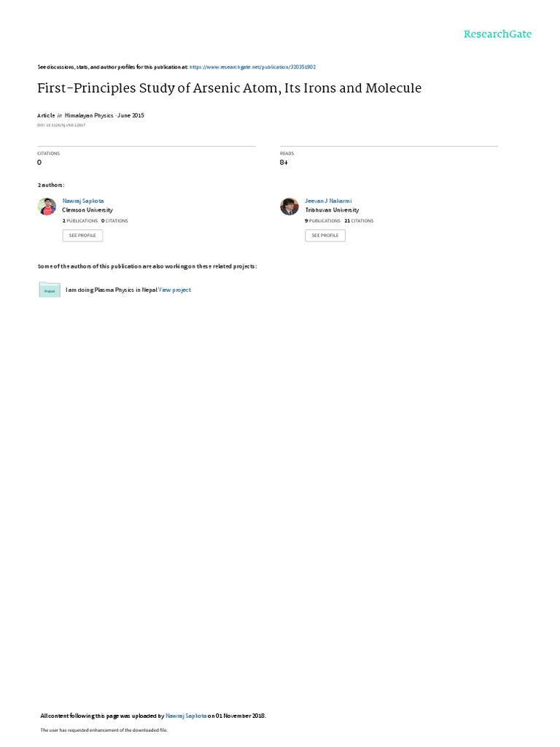560x747 pixels.
Task: Open the researchgate.net publication URL link
Action: tap(252, 67)
